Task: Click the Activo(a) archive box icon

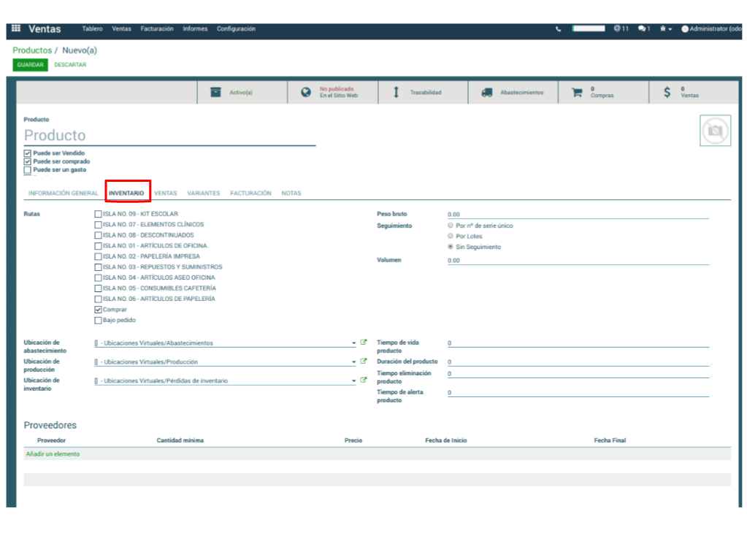Action: (x=215, y=93)
